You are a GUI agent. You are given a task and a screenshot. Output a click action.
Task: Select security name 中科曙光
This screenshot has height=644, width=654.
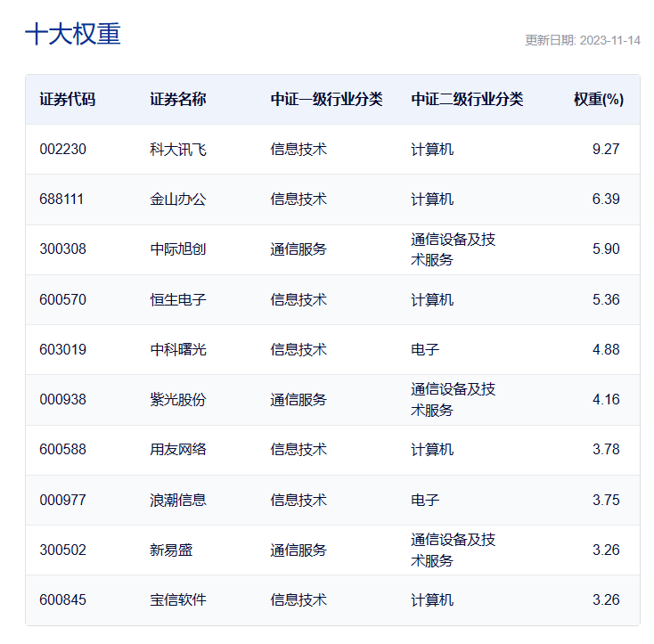point(178,349)
